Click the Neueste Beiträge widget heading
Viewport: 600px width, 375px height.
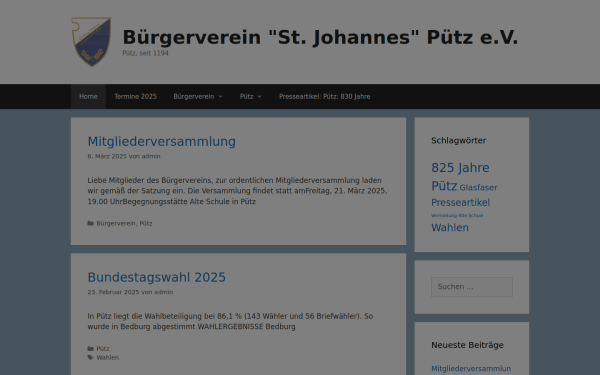(x=467, y=345)
